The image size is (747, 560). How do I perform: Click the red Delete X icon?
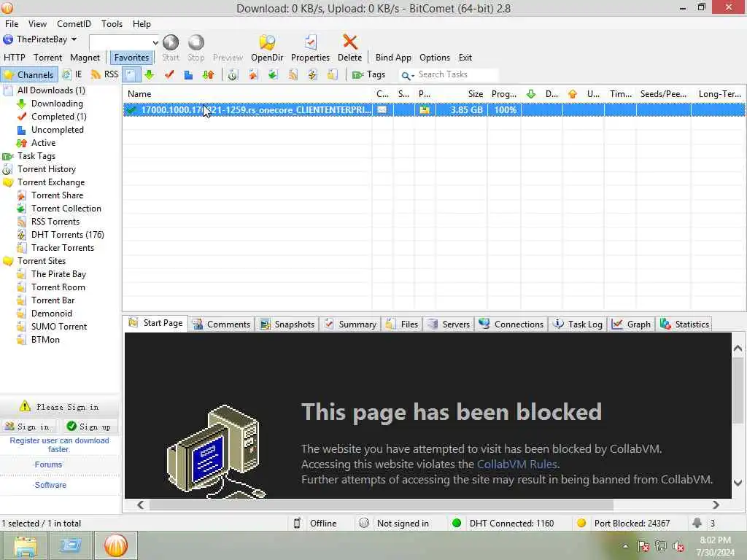349,42
